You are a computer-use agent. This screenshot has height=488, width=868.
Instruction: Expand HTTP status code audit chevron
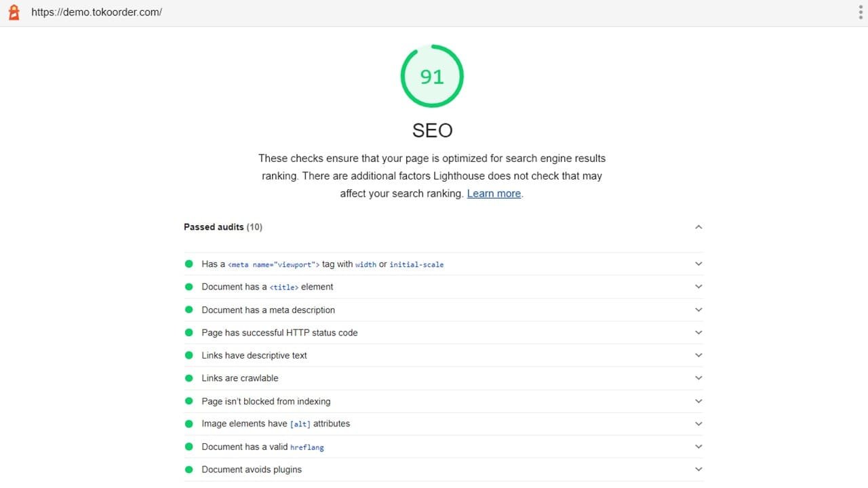tap(698, 333)
